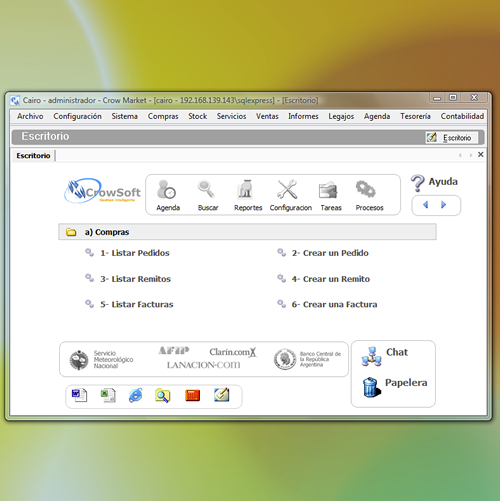Click the Ayuda label
Viewport: 500px width, 501px height.
click(443, 182)
